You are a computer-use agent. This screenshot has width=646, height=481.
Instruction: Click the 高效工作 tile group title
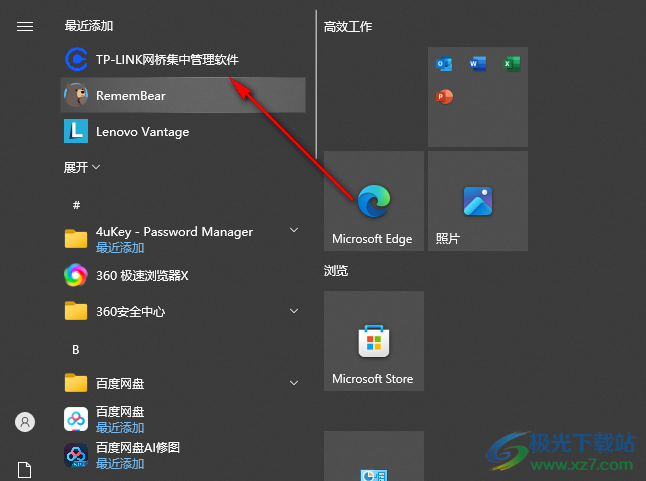point(348,27)
